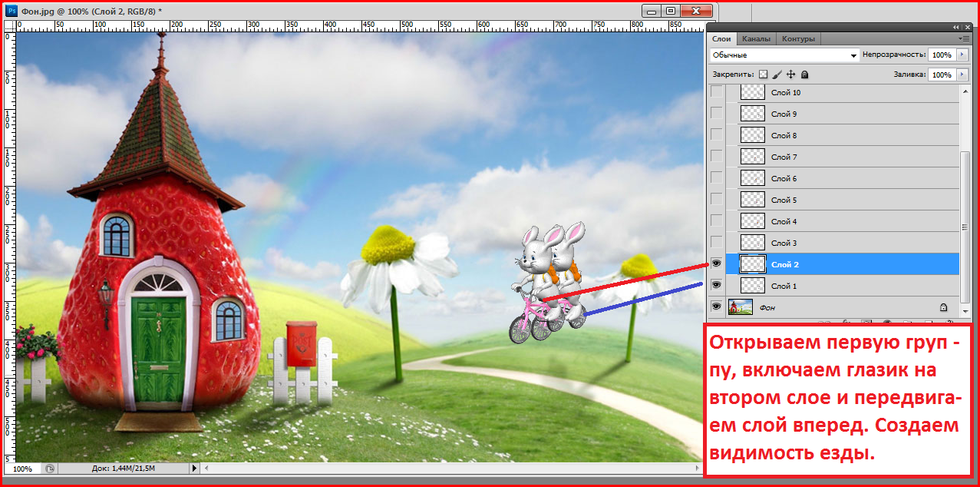Click the Док: 1,44M/21,5M document size text
980x487 pixels.
[x=125, y=469]
